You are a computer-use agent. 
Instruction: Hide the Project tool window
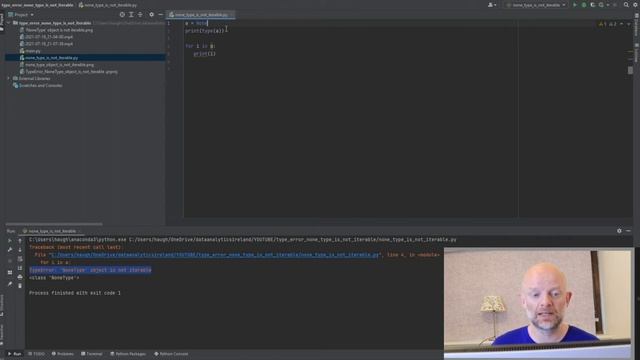point(160,14)
